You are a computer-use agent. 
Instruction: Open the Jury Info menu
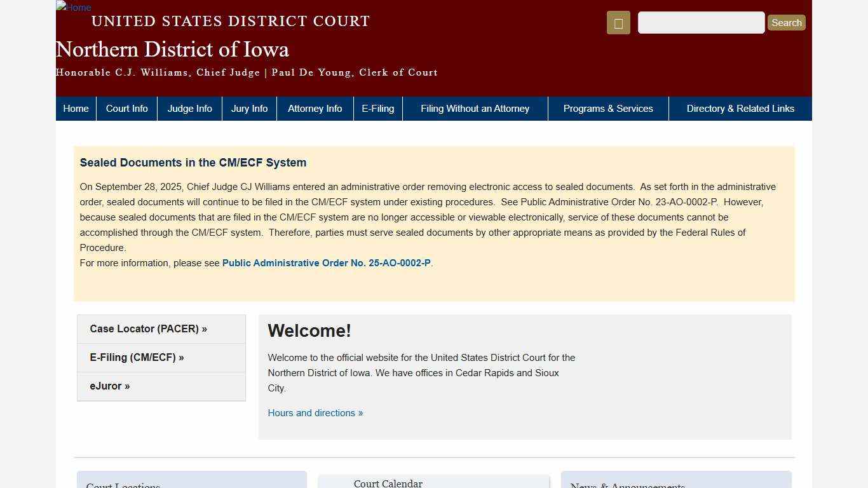249,108
